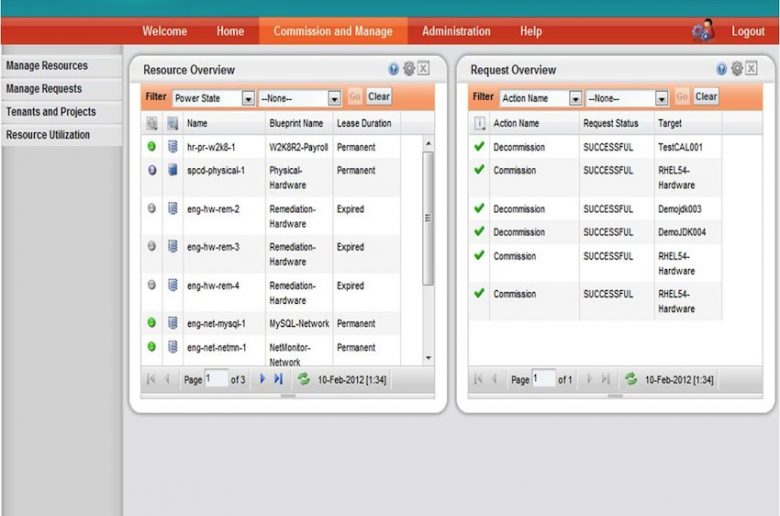Viewport: 780px width, 516px height.
Task: Click first page arrow in Resource Overview
Action: (151, 379)
